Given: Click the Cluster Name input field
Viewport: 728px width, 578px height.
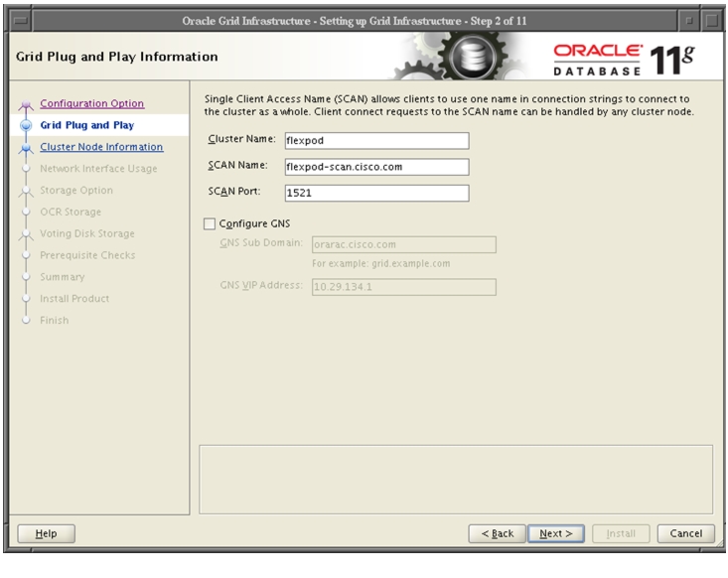Looking at the screenshot, I should pos(376,141).
